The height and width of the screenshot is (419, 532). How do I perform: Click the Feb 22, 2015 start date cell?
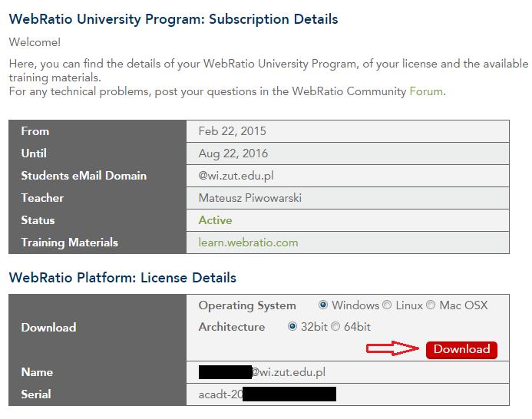[348, 131]
